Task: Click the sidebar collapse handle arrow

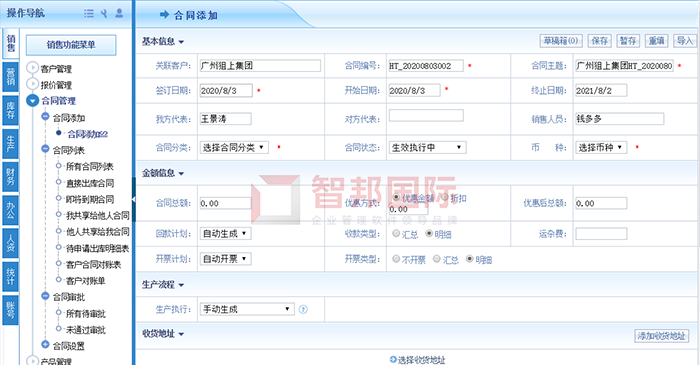Action: pyautogui.click(x=133, y=199)
